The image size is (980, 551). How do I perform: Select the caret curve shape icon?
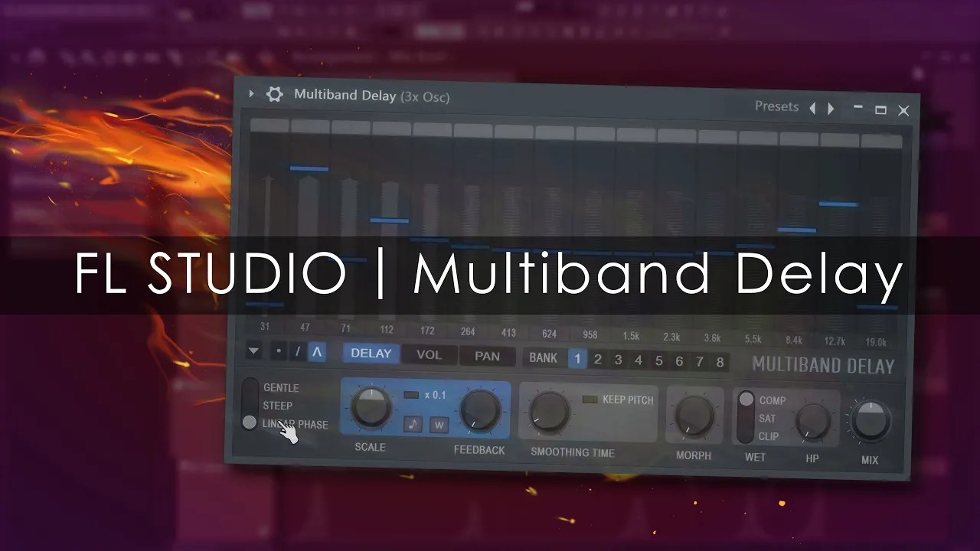tap(315, 352)
